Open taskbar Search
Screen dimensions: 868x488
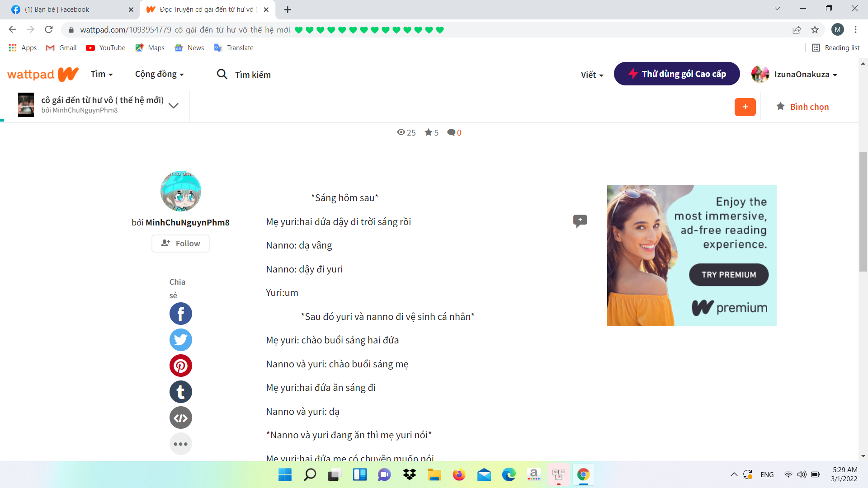click(310, 474)
